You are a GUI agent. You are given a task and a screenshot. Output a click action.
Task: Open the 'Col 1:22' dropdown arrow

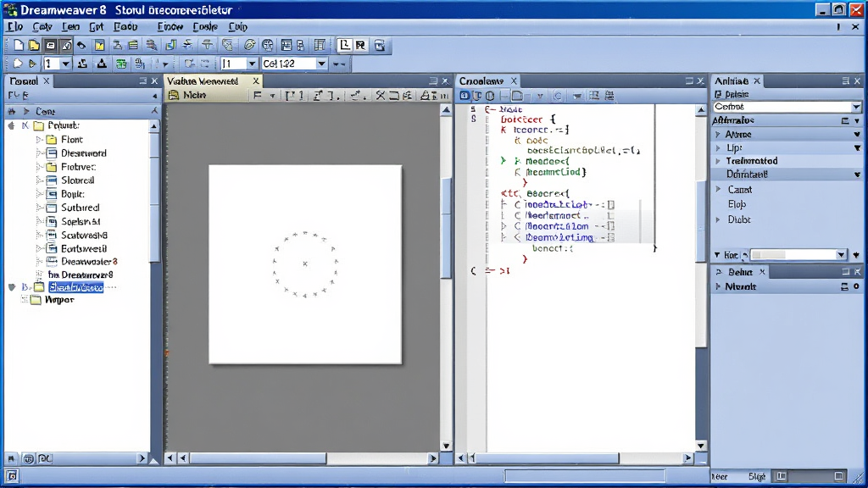click(321, 64)
